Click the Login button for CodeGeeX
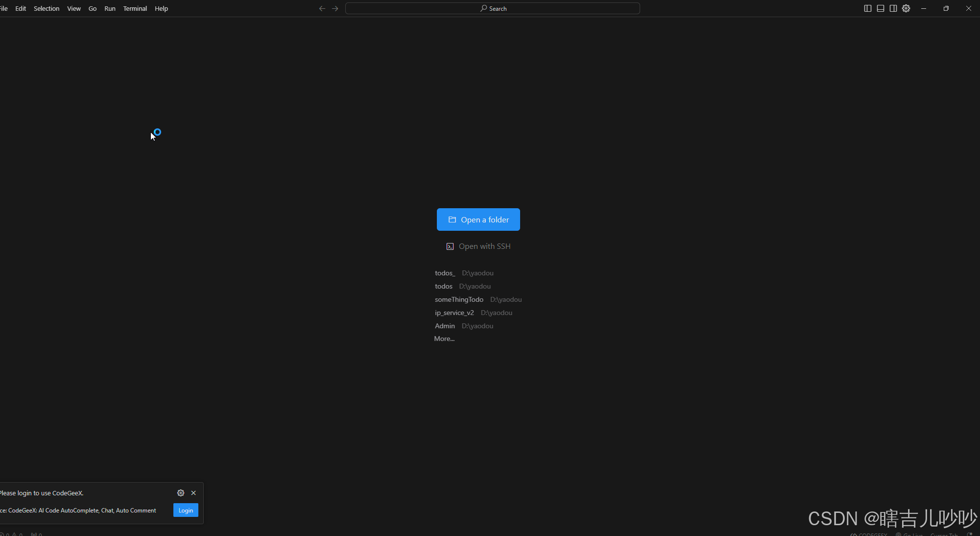Screen dimensions: 980x536 (x=186, y=510)
